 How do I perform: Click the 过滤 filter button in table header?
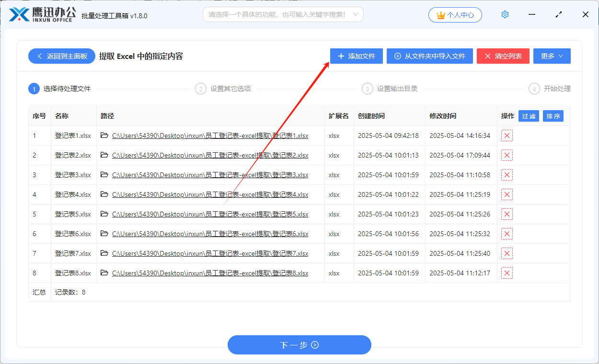[529, 116]
